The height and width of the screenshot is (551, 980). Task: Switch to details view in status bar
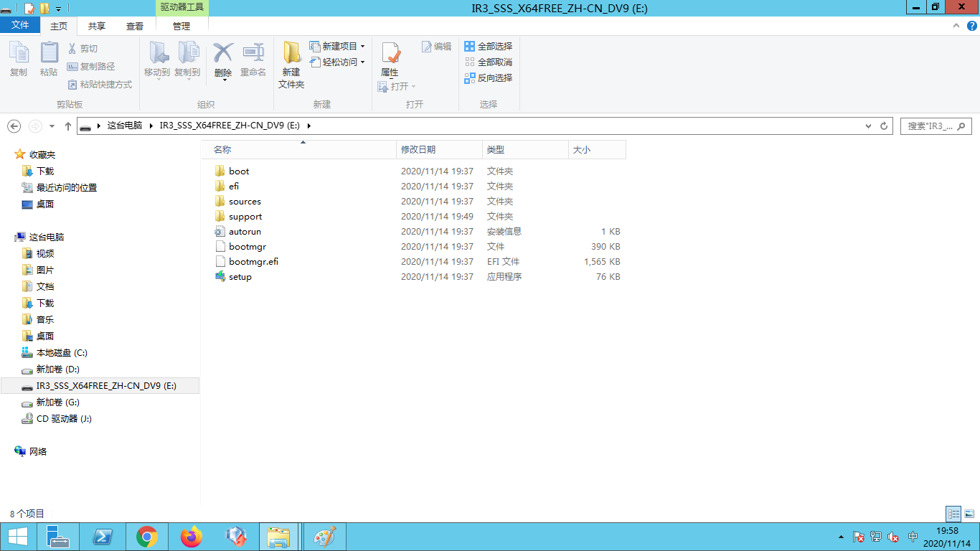(953, 514)
